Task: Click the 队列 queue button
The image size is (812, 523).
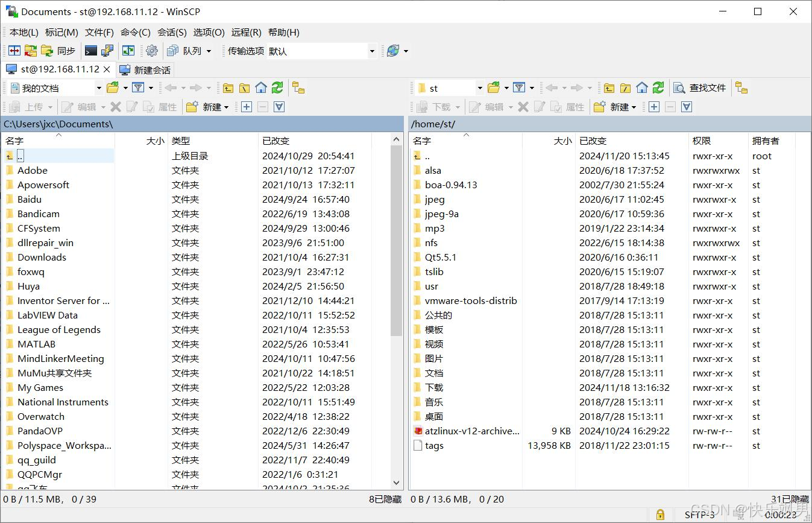Action: click(x=185, y=51)
